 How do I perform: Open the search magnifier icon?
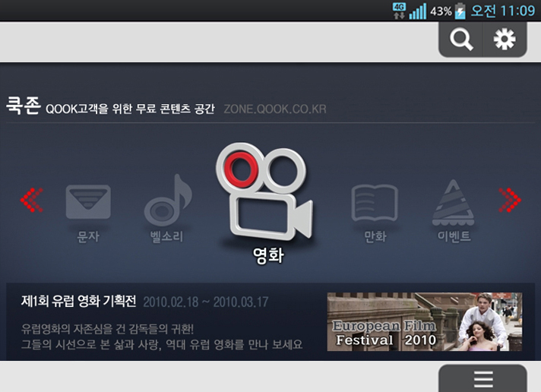click(461, 40)
